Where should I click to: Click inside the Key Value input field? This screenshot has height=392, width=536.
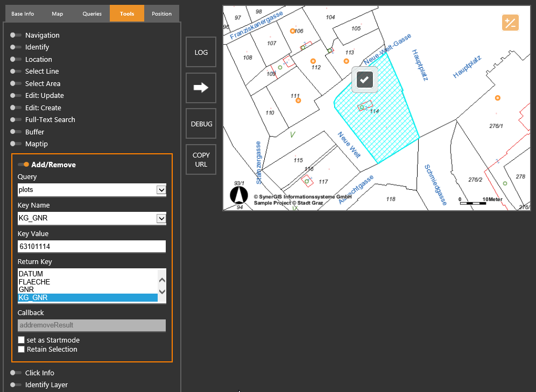click(91, 246)
